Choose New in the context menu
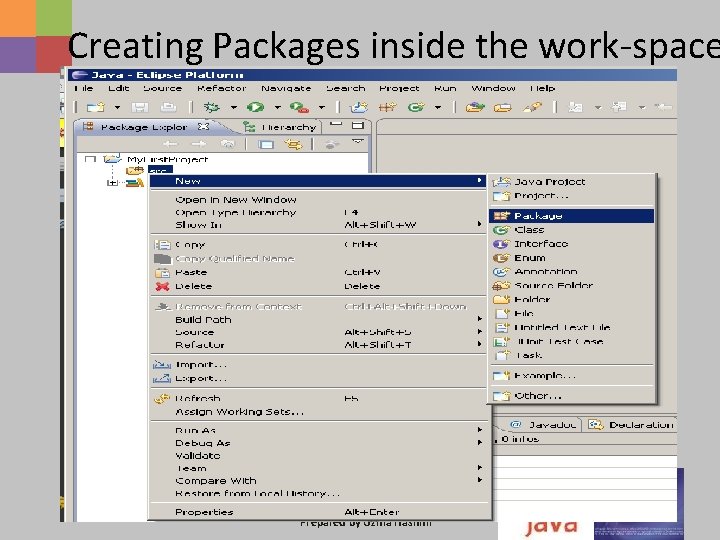Viewport: 720px width, 540px height. click(318, 181)
